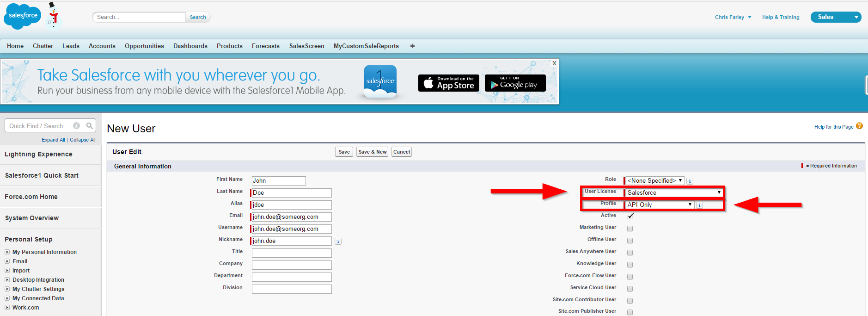Click the Title input field
This screenshot has width=868, height=316.
click(x=292, y=253)
